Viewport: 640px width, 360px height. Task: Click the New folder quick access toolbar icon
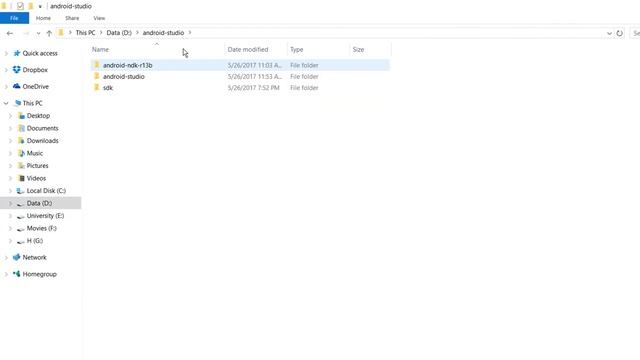pyautogui.click(x=31, y=6)
